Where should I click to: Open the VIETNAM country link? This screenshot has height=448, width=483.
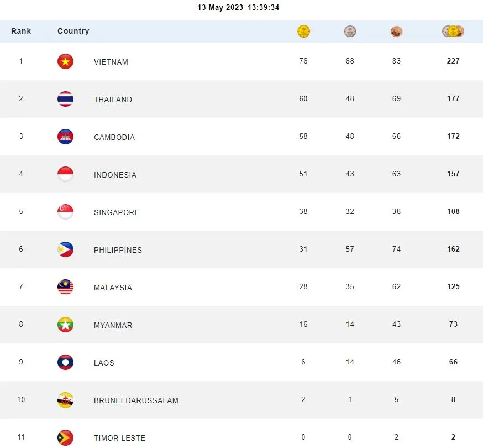click(x=111, y=62)
